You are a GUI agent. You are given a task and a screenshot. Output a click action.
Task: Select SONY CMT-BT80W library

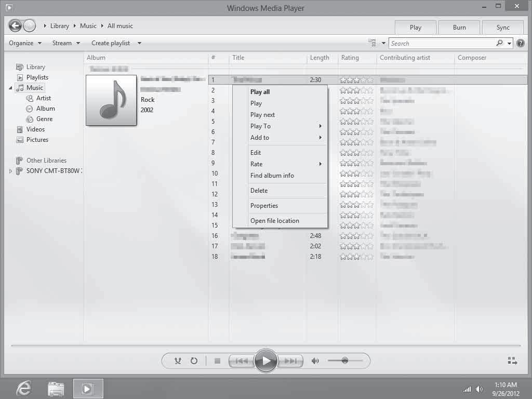pos(53,171)
